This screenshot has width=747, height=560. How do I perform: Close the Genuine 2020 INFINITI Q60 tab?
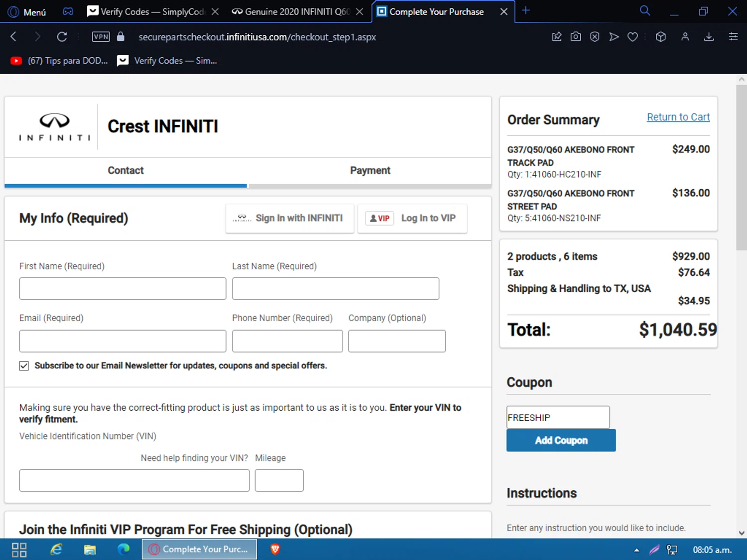click(360, 11)
